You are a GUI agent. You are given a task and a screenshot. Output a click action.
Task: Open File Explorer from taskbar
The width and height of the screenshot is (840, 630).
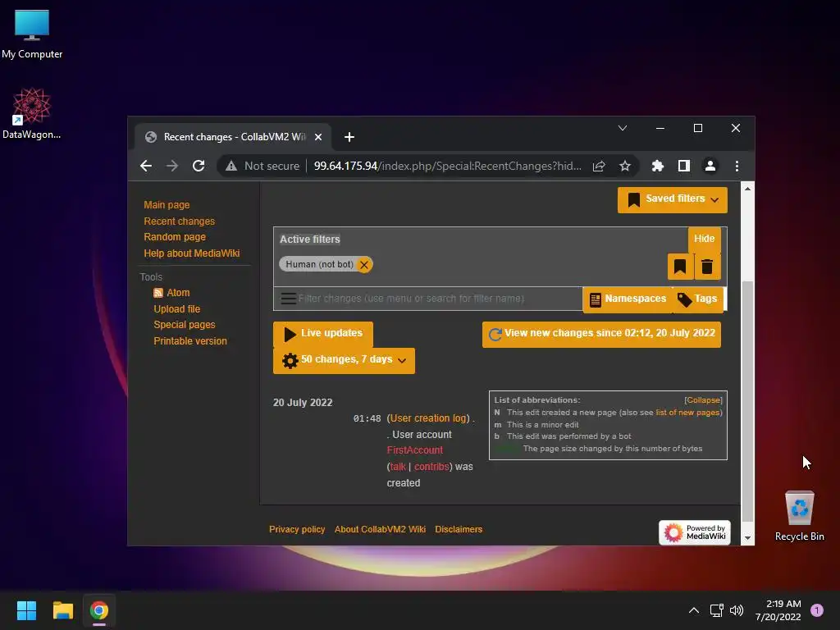tap(62, 610)
